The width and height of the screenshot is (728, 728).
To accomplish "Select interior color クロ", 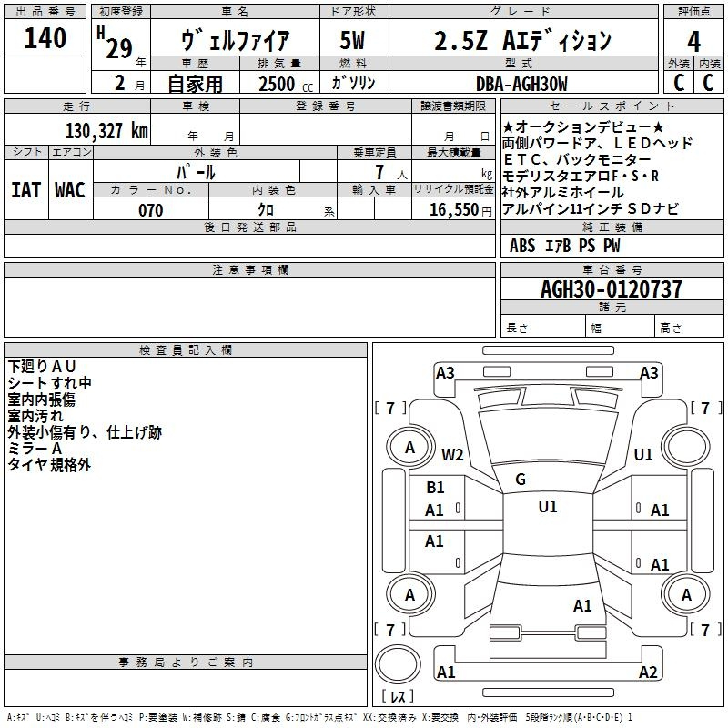I will (x=266, y=210).
